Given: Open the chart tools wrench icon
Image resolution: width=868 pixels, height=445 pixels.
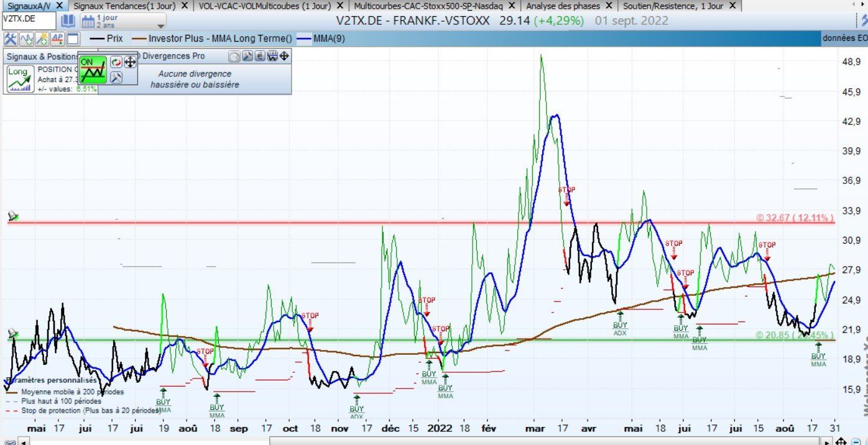Looking at the screenshot, I should click(x=11, y=39).
